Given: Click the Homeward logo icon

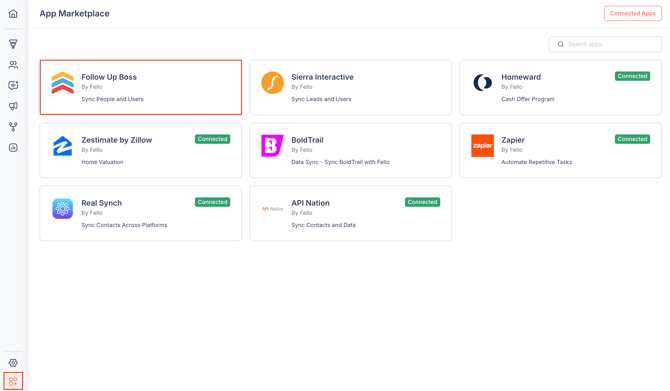Looking at the screenshot, I should tap(482, 82).
